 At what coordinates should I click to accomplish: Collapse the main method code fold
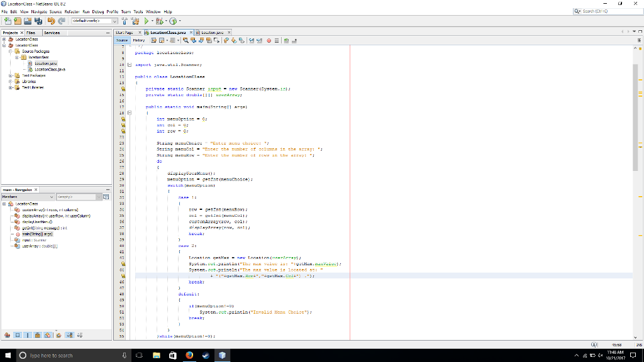coord(130,112)
